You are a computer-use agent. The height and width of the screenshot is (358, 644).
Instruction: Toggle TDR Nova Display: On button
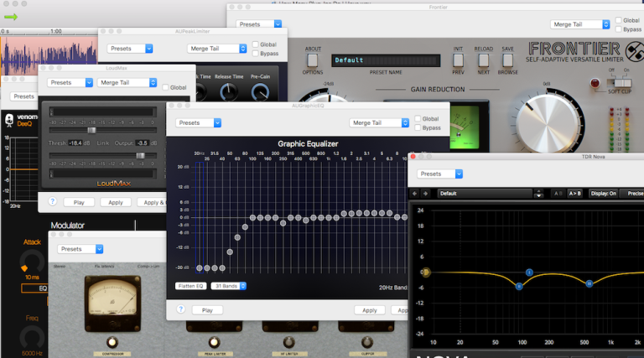(x=604, y=194)
